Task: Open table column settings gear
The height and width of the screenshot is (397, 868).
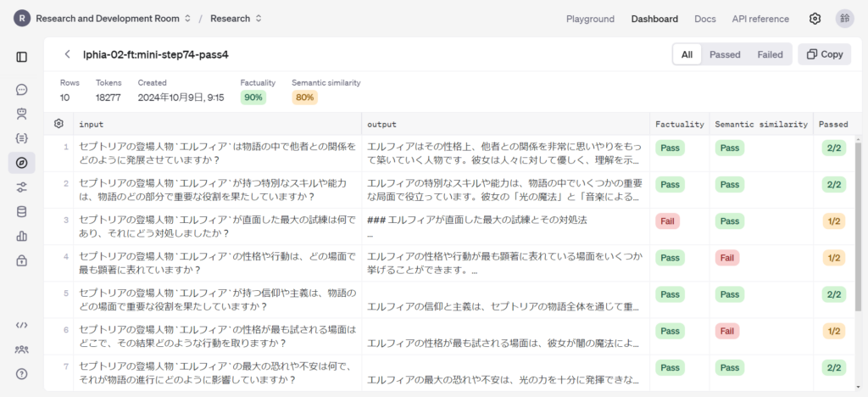Action: (x=58, y=124)
